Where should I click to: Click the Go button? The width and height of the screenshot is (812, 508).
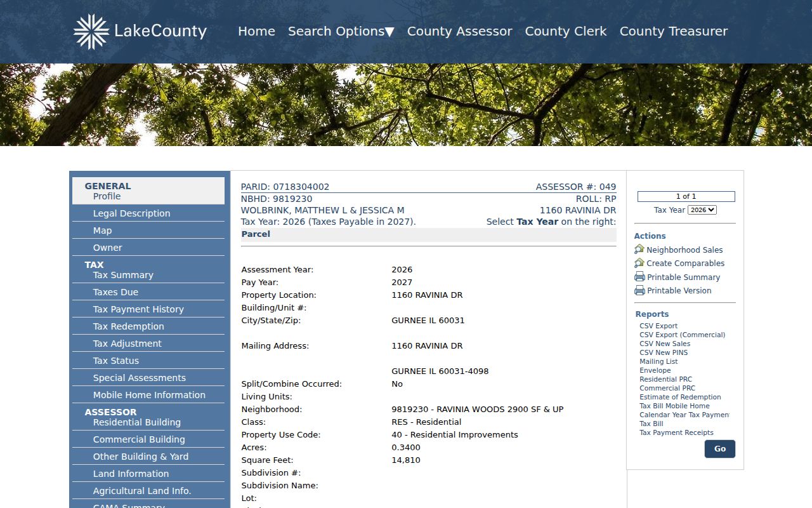720,449
